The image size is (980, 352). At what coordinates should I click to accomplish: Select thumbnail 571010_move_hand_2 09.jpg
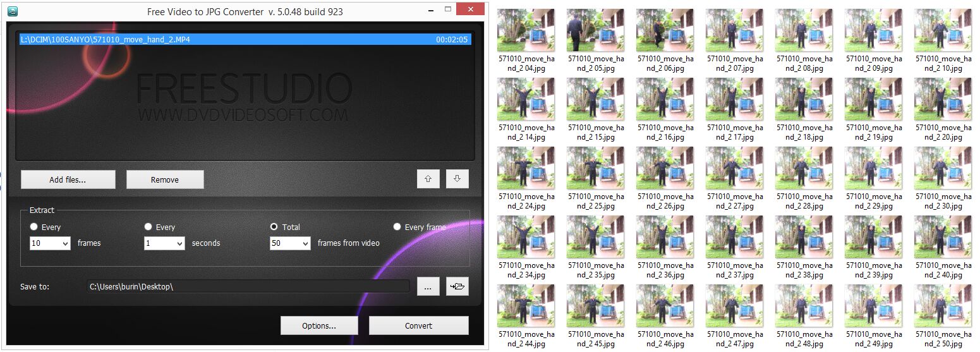(x=874, y=30)
